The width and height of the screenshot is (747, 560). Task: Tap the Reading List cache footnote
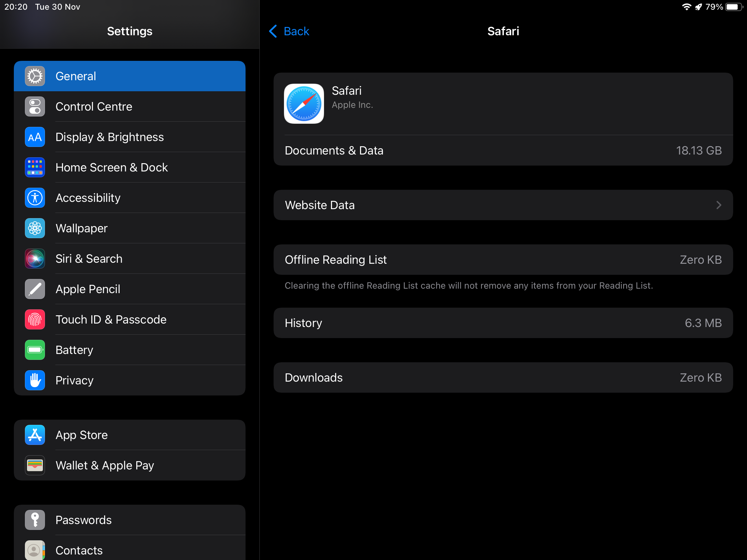coord(469,286)
